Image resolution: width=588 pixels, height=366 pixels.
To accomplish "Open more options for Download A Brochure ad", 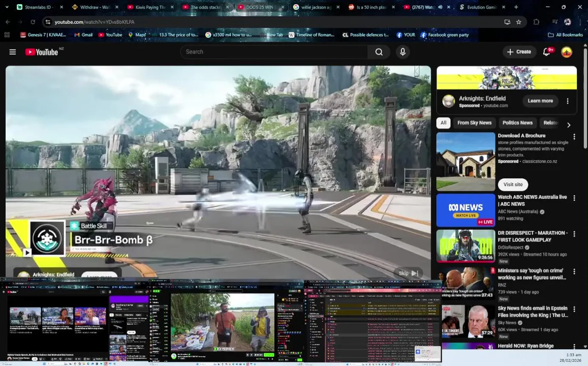I will (574, 137).
